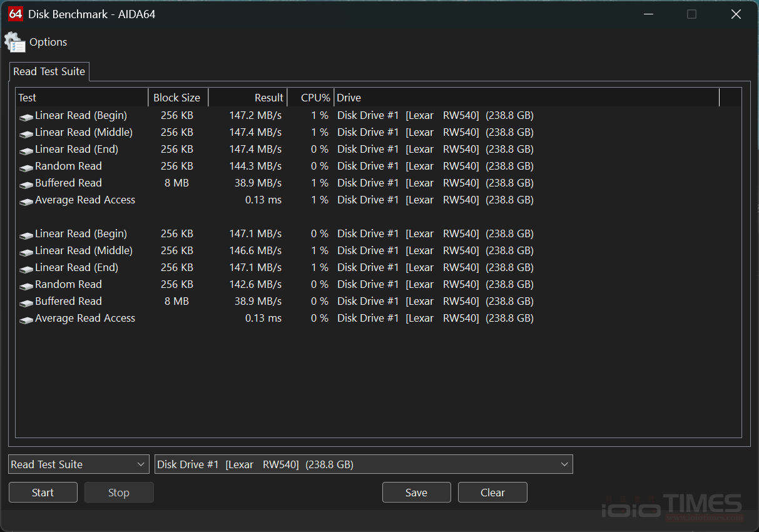Close the Disk Benchmark window

point(736,14)
